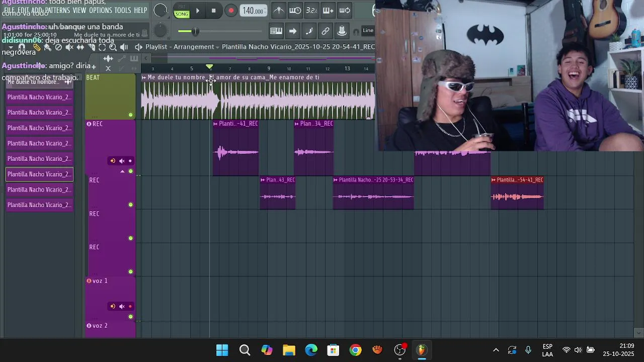
Task: Toggle the 3.2.1 countdown before recording icon
Action: pos(311,11)
